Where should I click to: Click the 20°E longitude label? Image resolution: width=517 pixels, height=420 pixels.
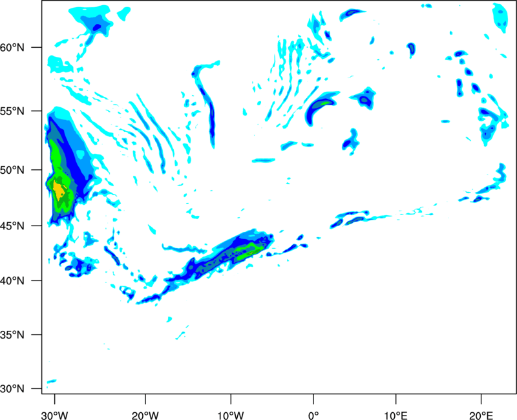[481, 415]
